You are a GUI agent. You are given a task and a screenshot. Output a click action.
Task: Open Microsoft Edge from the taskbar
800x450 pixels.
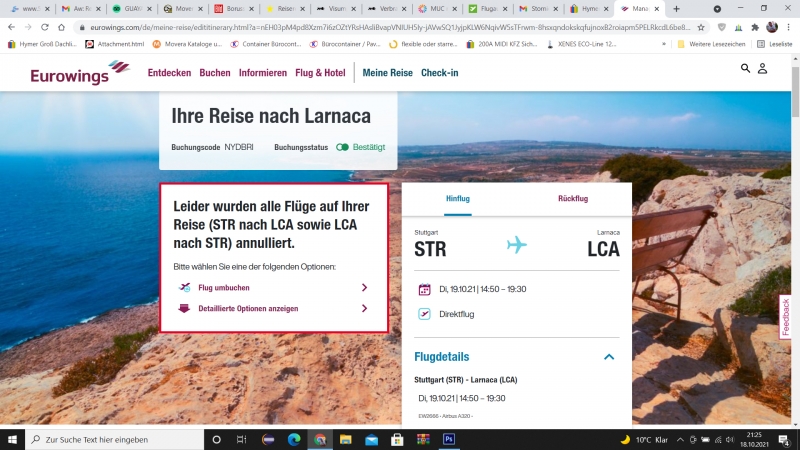point(294,439)
